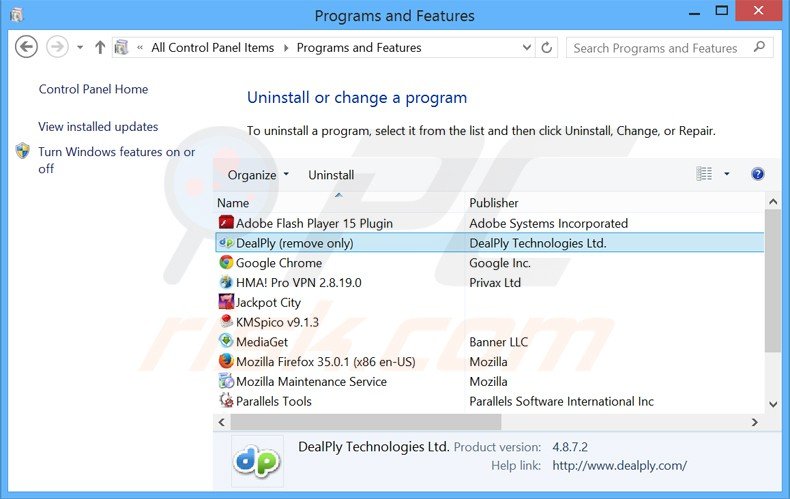
Task: Open View installed updates link
Action: click(x=98, y=127)
